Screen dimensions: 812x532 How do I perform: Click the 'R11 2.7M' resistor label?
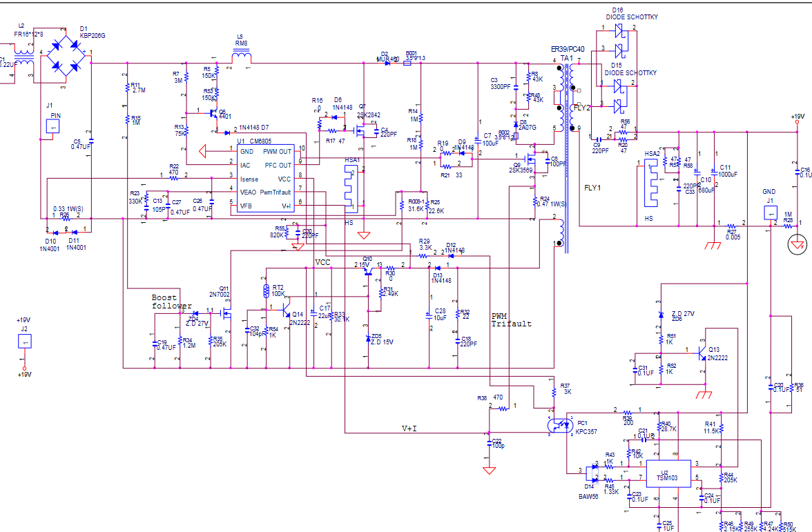tap(138, 88)
